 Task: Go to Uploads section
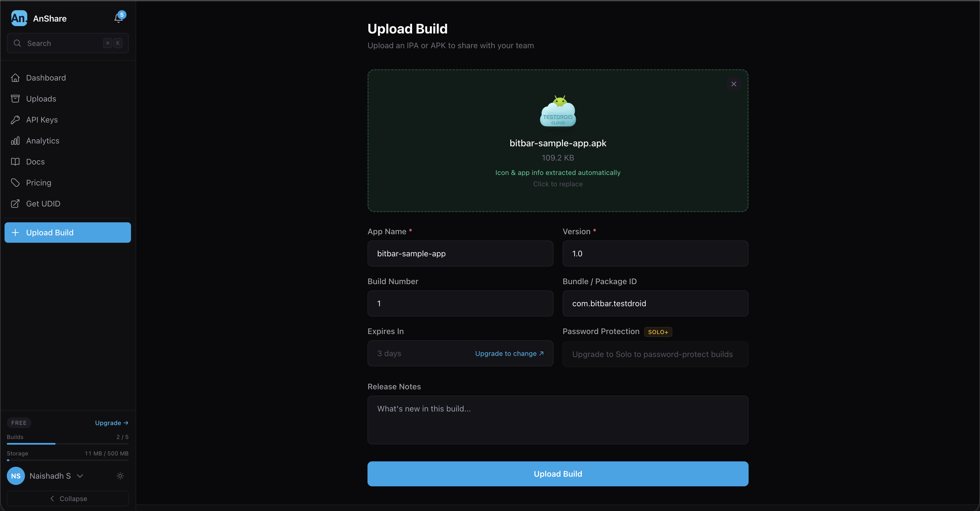[68, 99]
